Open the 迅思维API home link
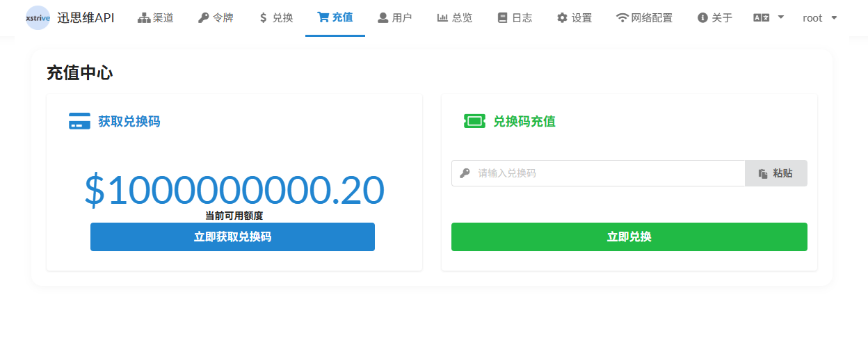Viewport: 868px width, 359px height. coord(86,17)
